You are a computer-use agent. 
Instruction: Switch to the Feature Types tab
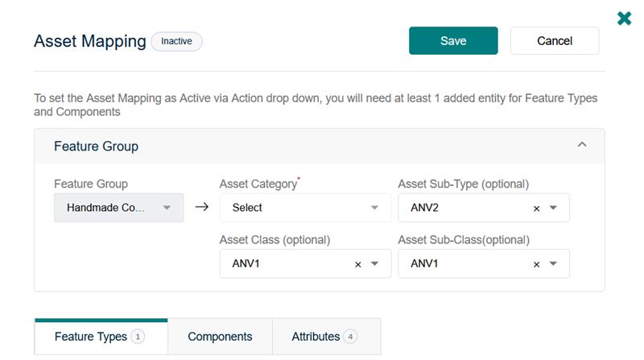[90, 337]
